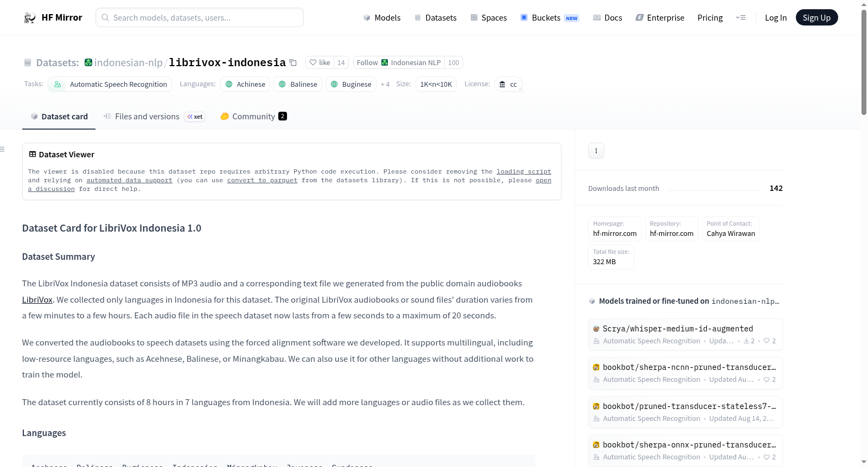Viewport: 868px width, 467px height.
Task: Click the Repository hf-mirror.com link
Action: pos(672,228)
